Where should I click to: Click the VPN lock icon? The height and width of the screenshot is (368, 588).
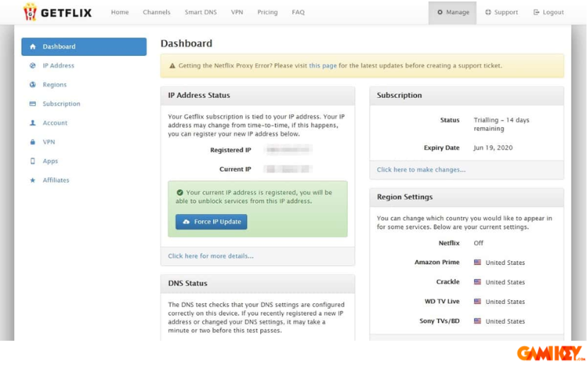click(x=32, y=142)
